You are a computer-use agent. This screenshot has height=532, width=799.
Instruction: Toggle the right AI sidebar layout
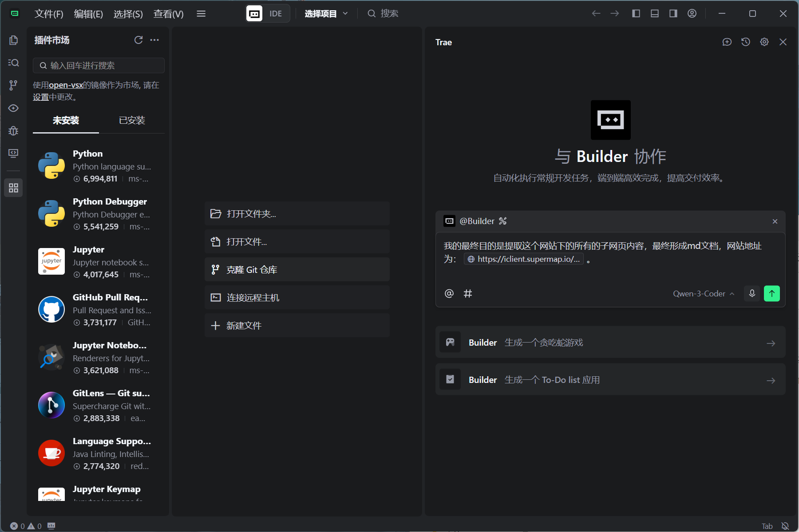tap(673, 14)
